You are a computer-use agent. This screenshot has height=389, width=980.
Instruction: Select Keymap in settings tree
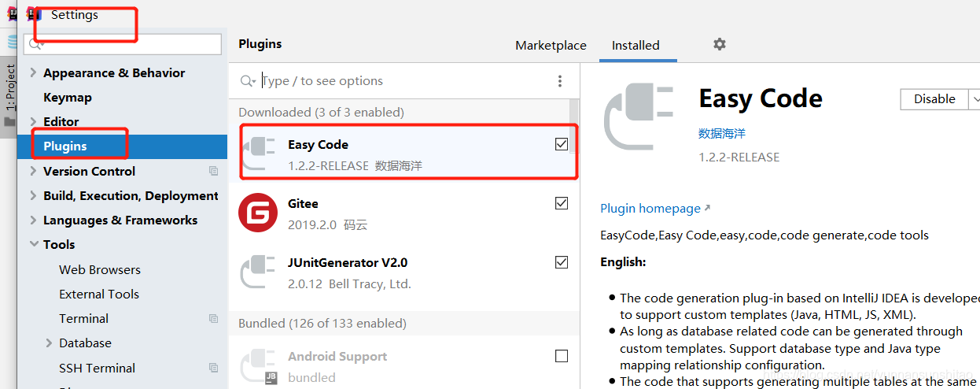tap(68, 97)
